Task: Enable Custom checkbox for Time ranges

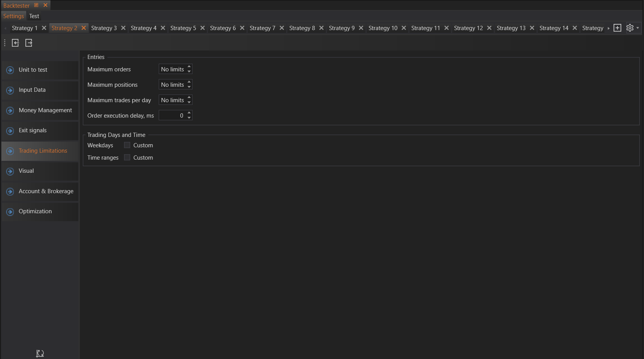Action: click(x=127, y=158)
